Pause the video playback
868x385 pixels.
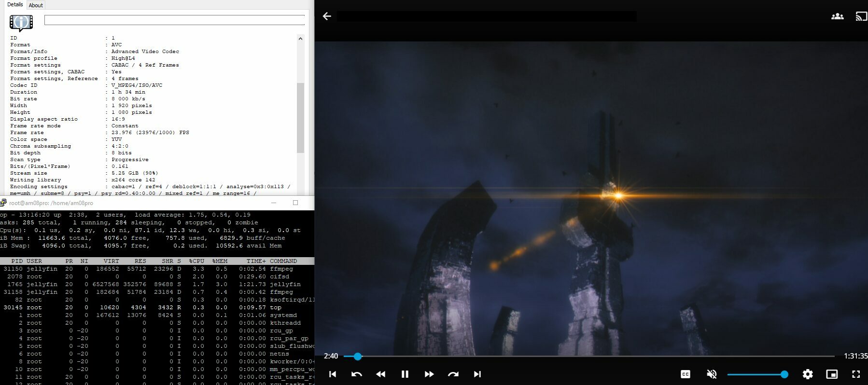(x=405, y=374)
